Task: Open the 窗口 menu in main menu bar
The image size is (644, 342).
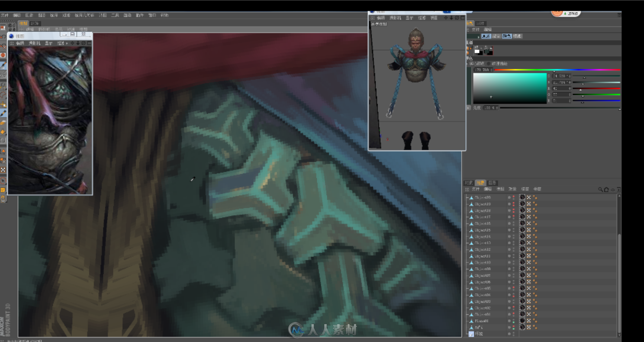Action: [152, 15]
